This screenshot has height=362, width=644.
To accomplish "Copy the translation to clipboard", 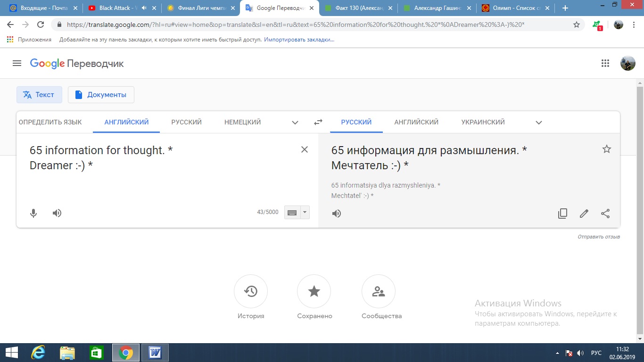I will pyautogui.click(x=562, y=214).
